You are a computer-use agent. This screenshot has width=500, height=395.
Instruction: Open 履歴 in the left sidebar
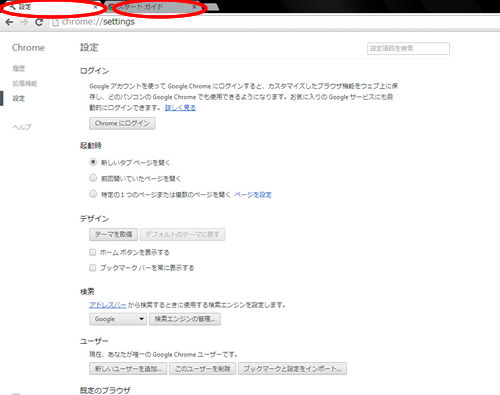tap(19, 68)
